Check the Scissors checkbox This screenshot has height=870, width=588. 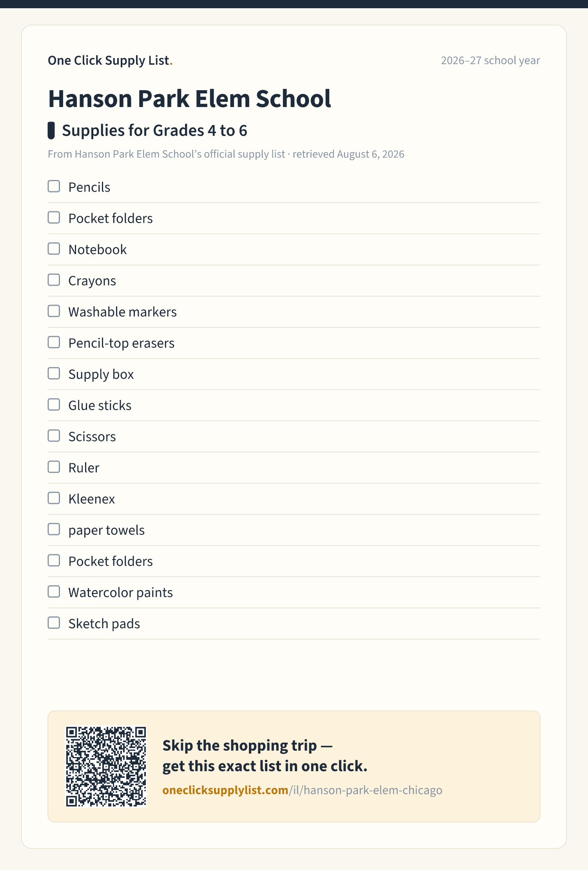click(x=54, y=436)
